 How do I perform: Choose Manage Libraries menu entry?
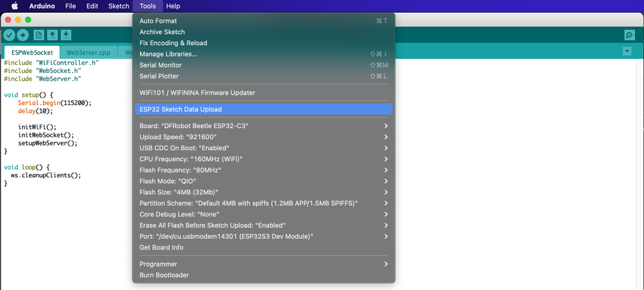[x=168, y=54]
